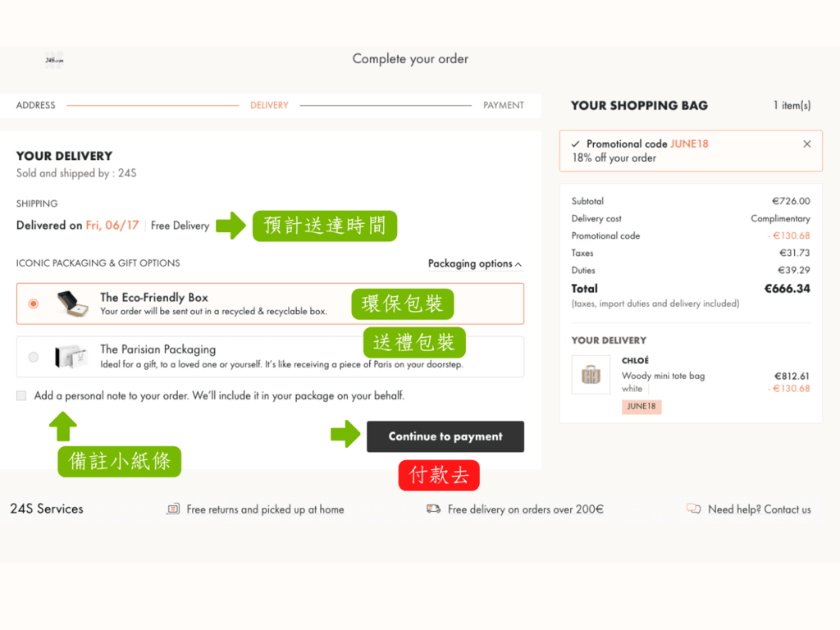
Task: Click the 24S logo in header
Action: click(x=54, y=60)
